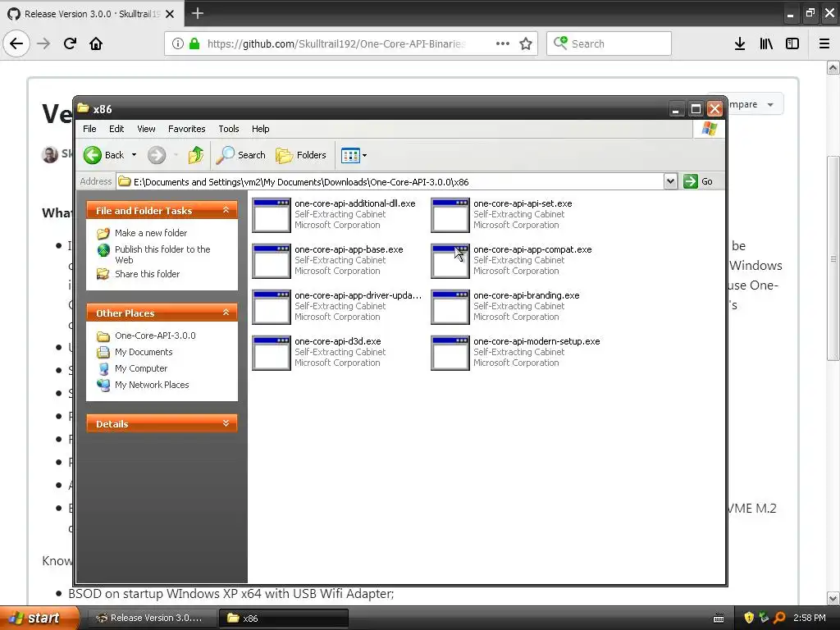Expand the Details panel
Image resolution: width=840 pixels, height=630 pixels.
click(226, 423)
